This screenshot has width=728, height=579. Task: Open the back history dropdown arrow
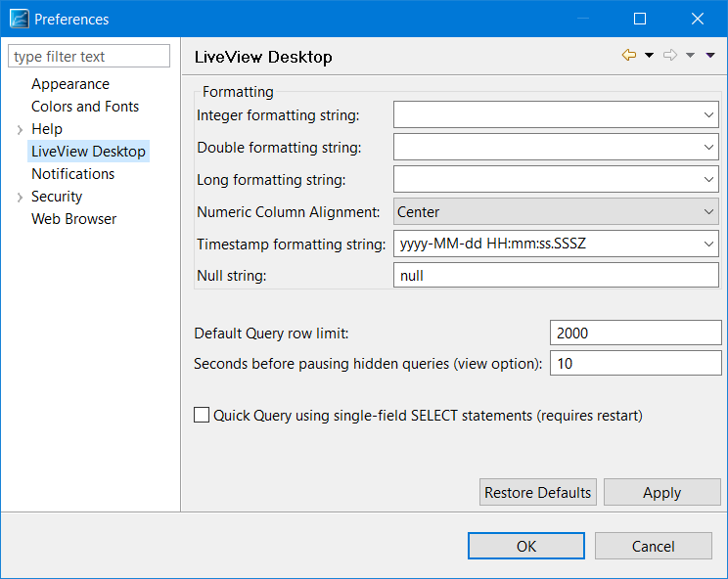click(x=649, y=56)
